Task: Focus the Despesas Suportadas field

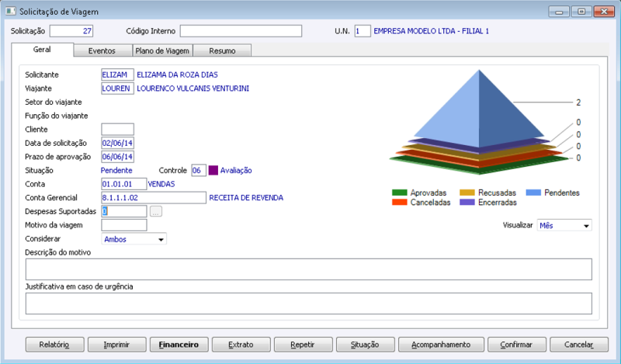Action: coord(124,212)
